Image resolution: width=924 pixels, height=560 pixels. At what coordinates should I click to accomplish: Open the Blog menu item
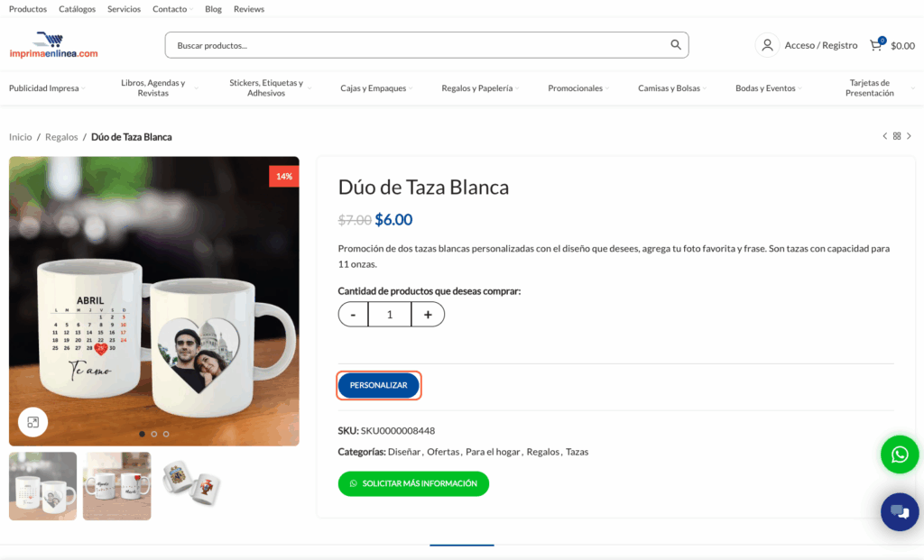tap(213, 9)
